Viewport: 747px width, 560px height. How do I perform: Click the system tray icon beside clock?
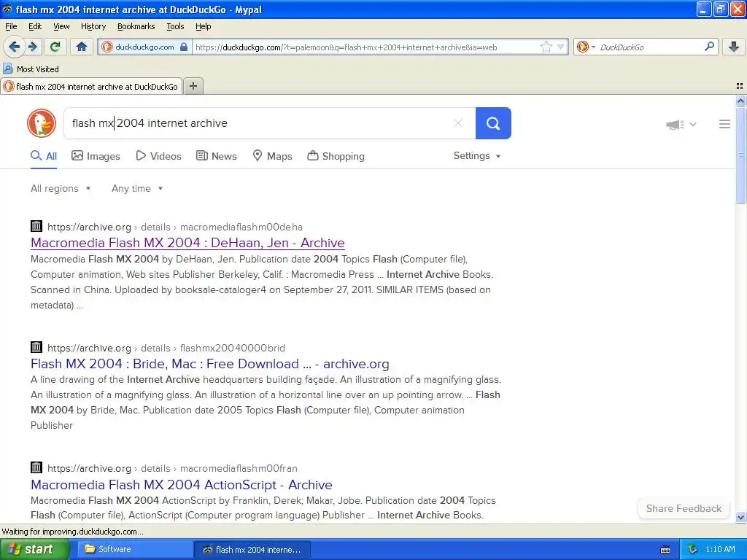pyautogui.click(x=693, y=550)
